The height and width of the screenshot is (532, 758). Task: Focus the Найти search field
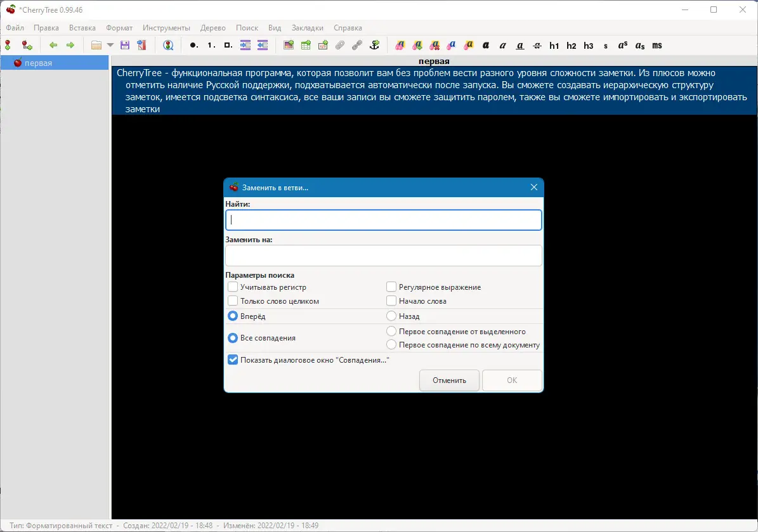tap(383, 220)
